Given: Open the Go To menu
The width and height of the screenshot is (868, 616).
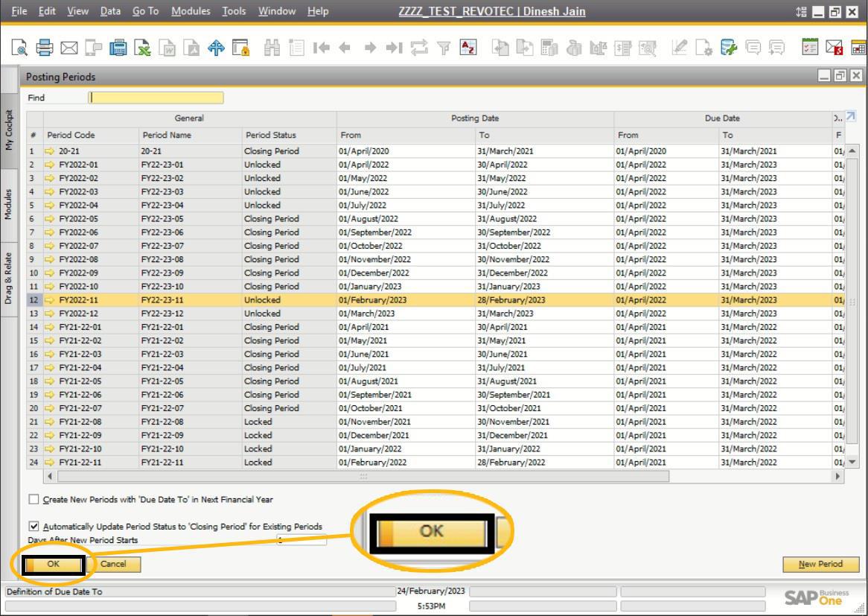Looking at the screenshot, I should coord(146,11).
